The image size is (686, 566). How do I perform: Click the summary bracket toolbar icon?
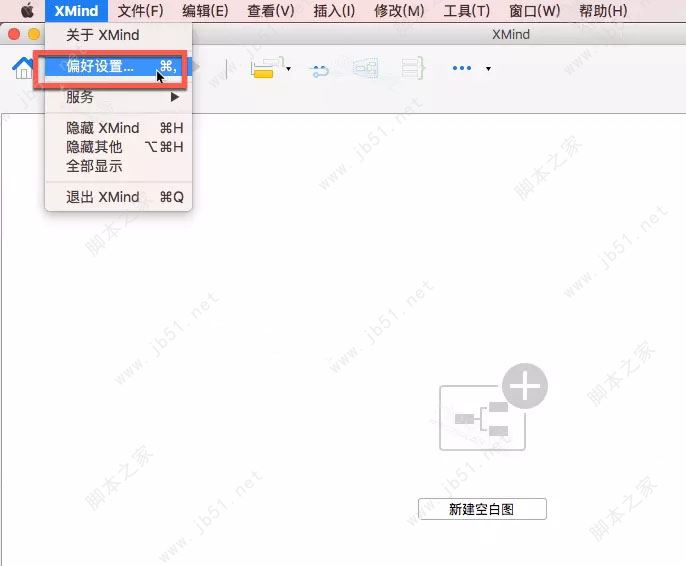(413, 68)
